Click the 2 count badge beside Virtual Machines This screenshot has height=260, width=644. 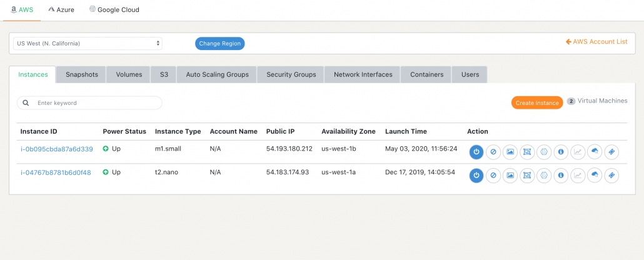(x=571, y=101)
